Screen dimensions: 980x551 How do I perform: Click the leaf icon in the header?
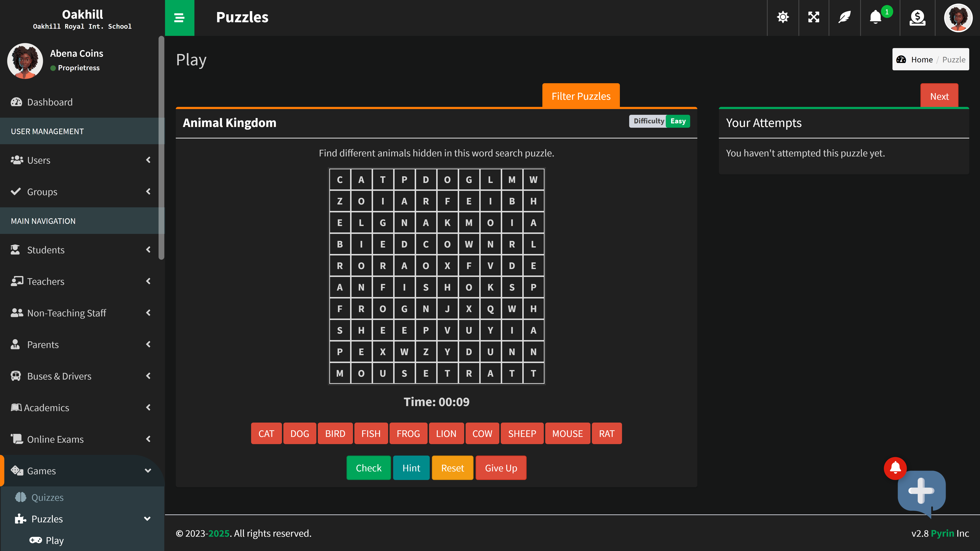click(x=845, y=17)
